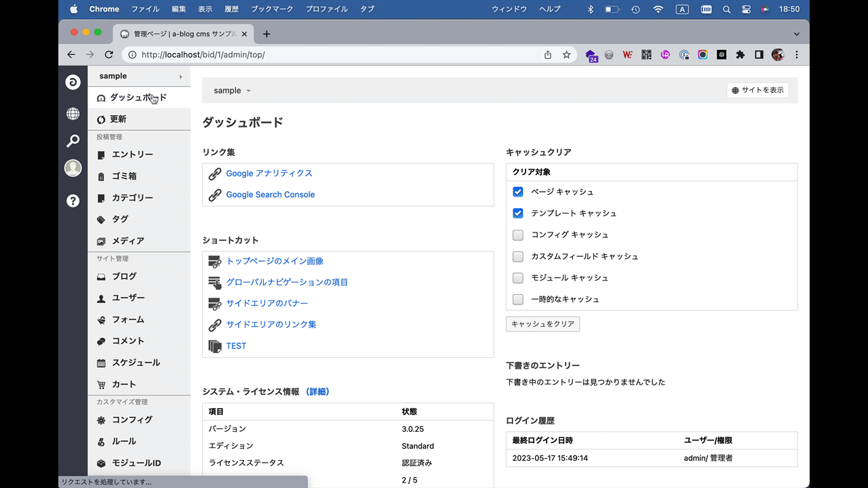Open Chrome tab search chevron

coord(796,34)
